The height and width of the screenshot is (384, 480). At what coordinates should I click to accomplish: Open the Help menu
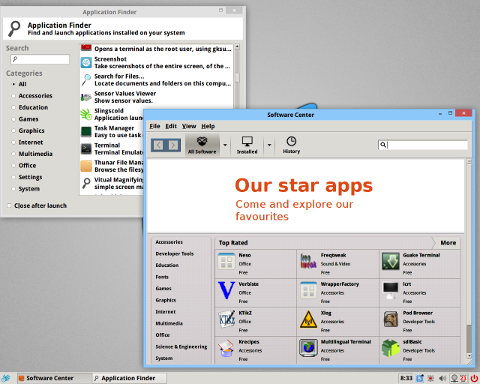tap(208, 126)
